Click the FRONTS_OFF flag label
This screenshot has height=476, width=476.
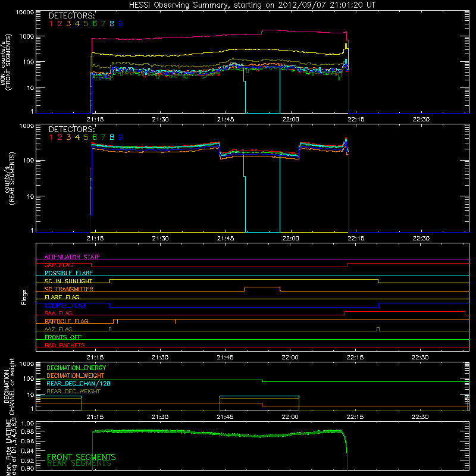click(x=63, y=337)
